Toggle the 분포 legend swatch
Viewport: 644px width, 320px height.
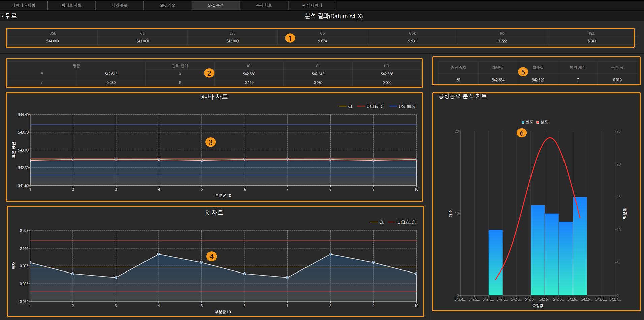(542, 122)
